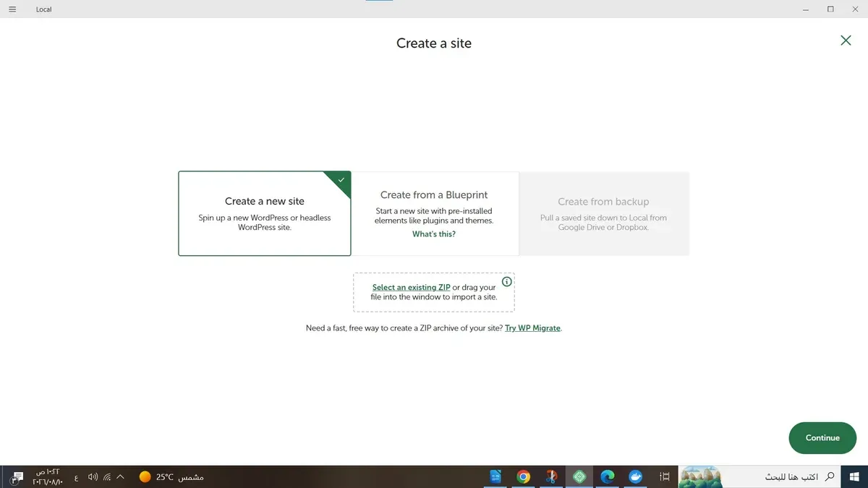Viewport: 868px width, 488px height.
Task: Open the volume speaker tray icon
Action: [93, 476]
